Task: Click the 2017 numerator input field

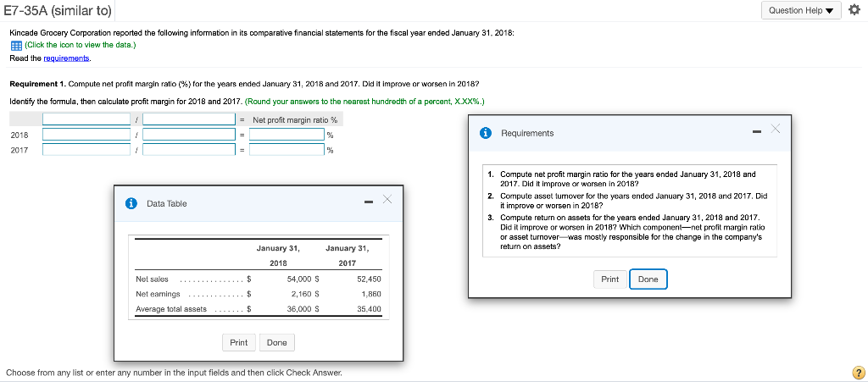Action: [x=86, y=150]
